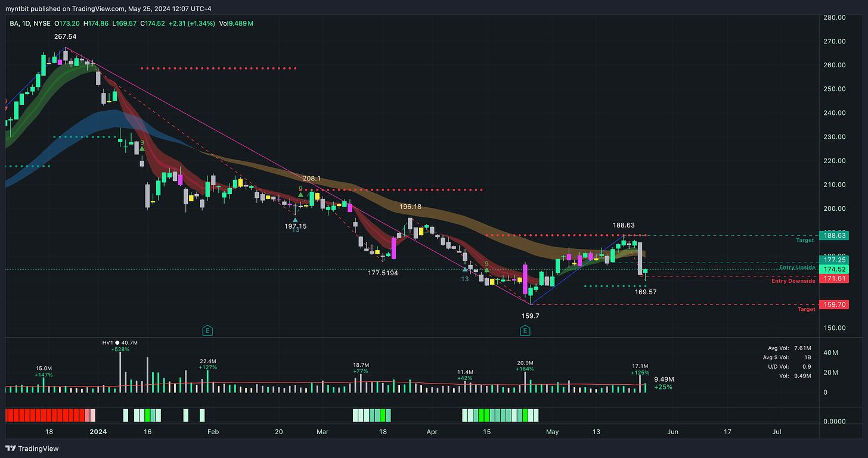Viewport: 868px width, 458px height.
Task: Click the 159.7 swing low label
Action: tap(530, 316)
